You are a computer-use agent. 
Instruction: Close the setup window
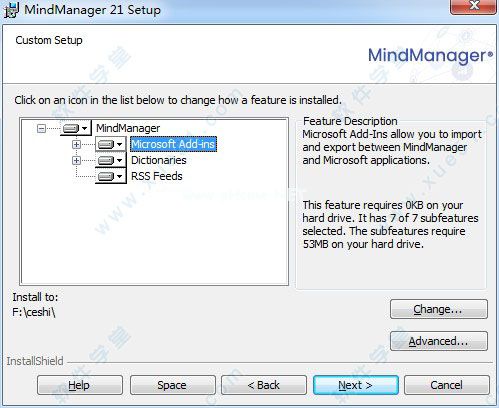tap(473, 7)
